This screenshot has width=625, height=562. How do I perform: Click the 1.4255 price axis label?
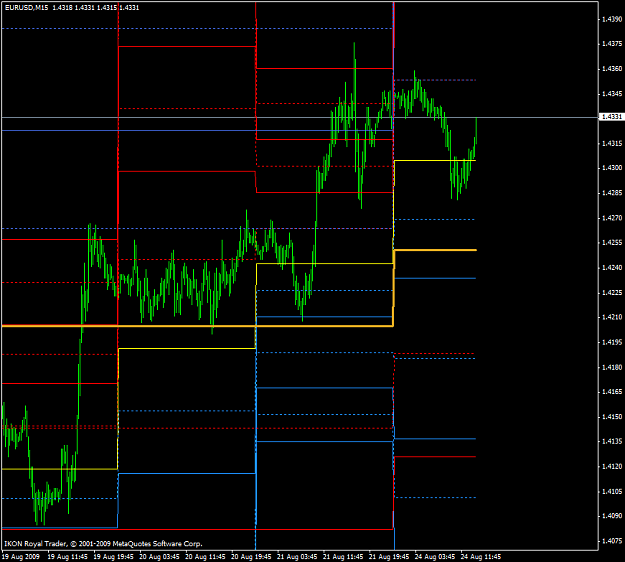pos(612,243)
